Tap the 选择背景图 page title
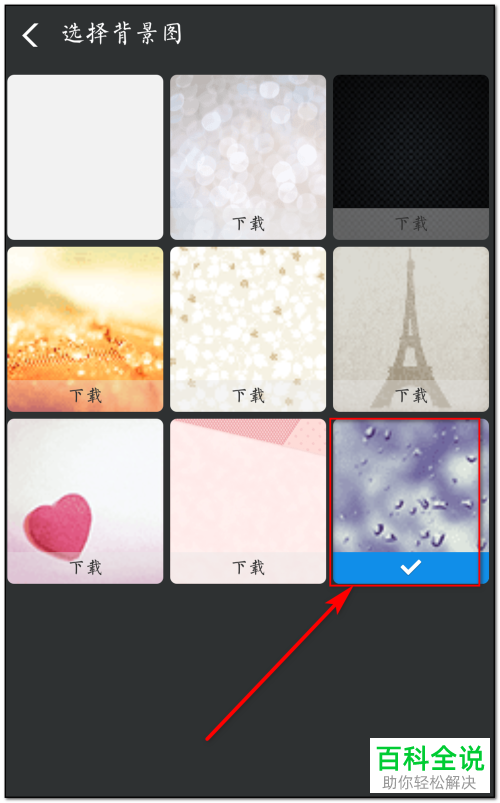The image size is (500, 803). (x=122, y=34)
